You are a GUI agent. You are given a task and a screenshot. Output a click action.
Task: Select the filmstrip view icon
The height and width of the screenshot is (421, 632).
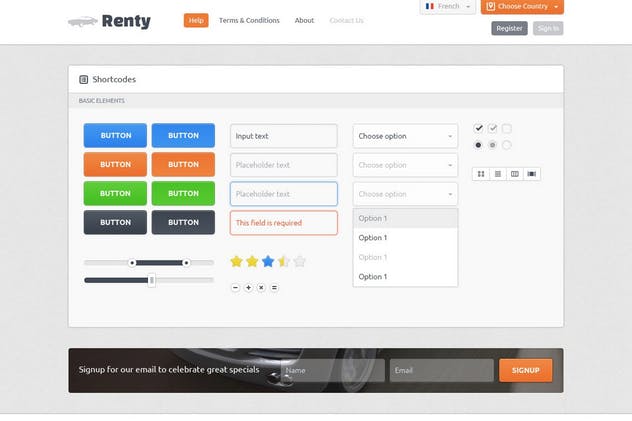tap(532, 174)
